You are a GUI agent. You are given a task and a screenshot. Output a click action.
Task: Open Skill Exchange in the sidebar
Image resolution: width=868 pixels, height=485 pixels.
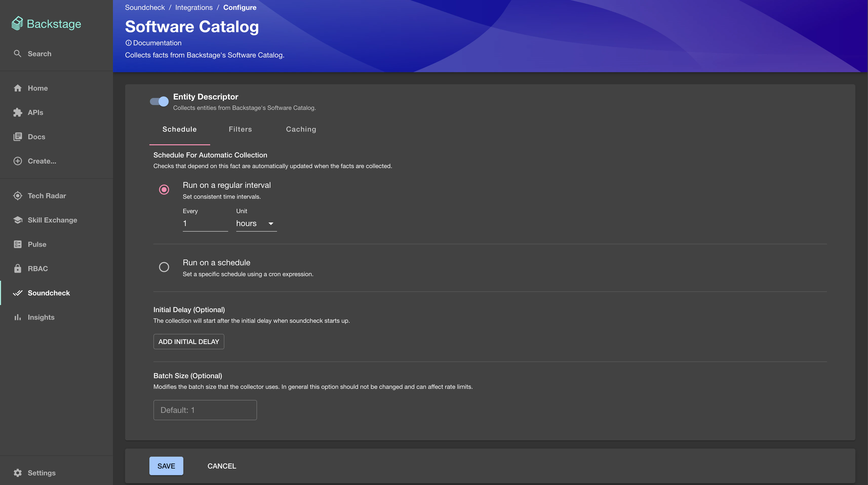click(x=56, y=220)
